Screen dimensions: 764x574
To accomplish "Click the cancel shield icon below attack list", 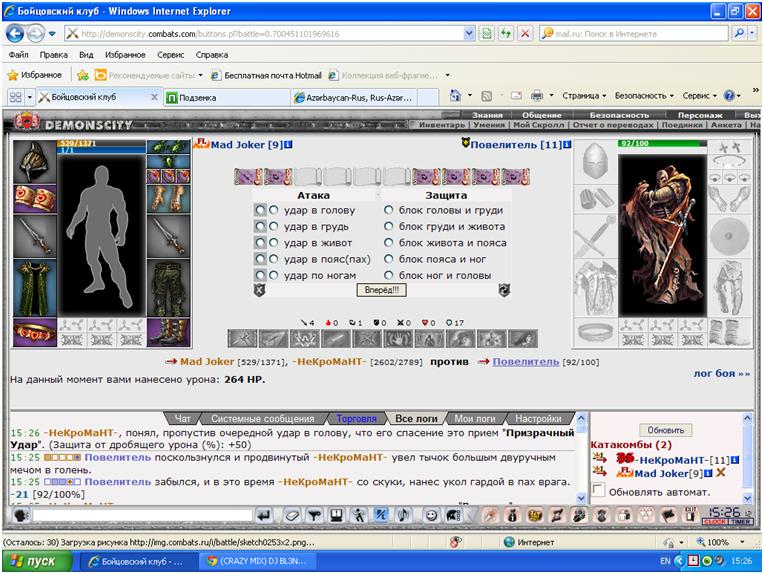I will [x=260, y=290].
